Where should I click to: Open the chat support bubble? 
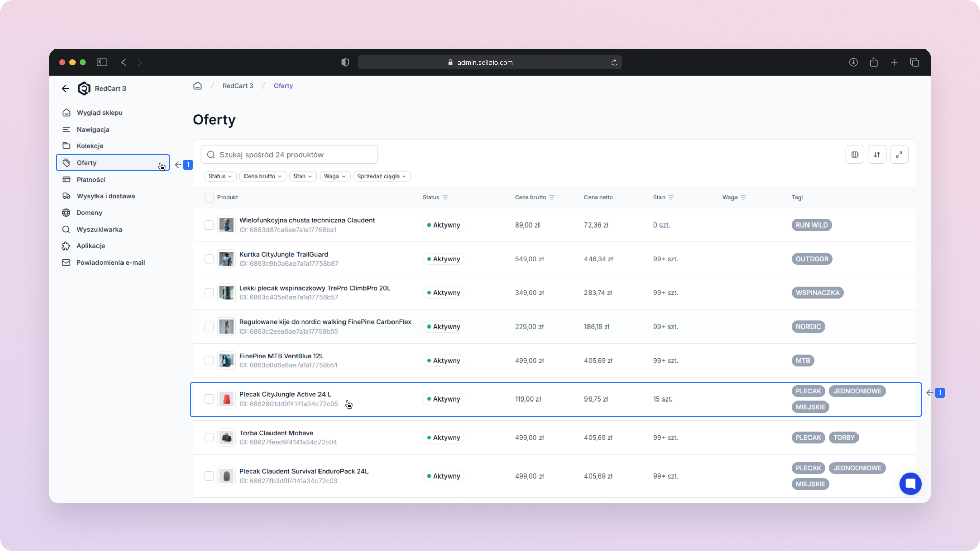coord(910,484)
